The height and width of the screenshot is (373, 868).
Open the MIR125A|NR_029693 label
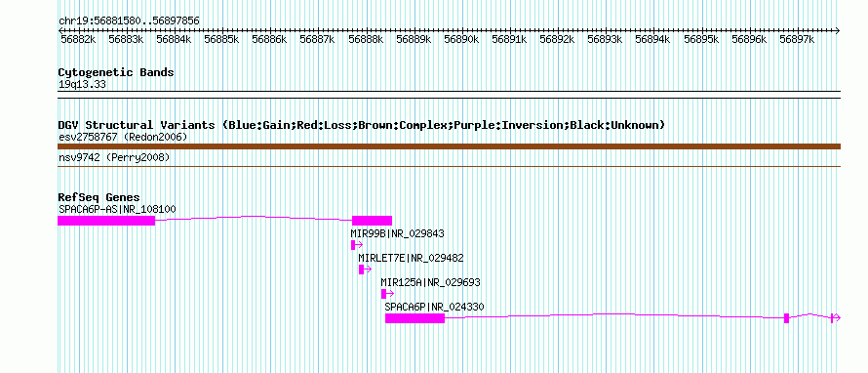[x=431, y=282]
